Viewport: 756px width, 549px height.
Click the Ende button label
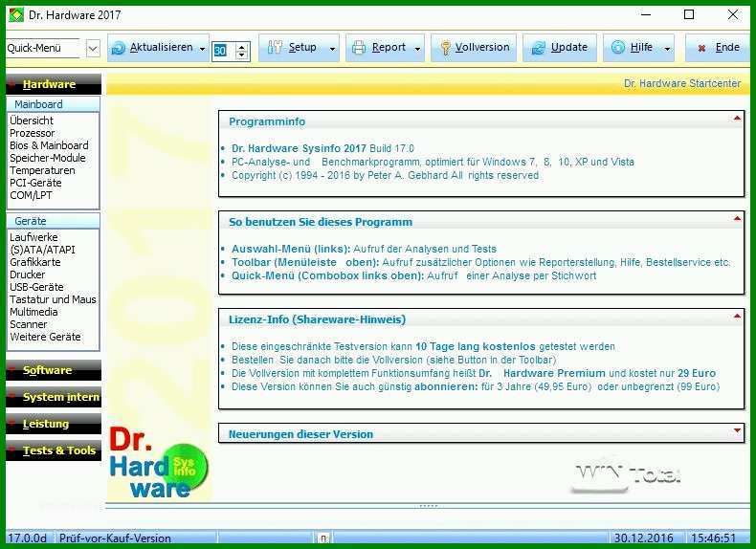point(727,47)
